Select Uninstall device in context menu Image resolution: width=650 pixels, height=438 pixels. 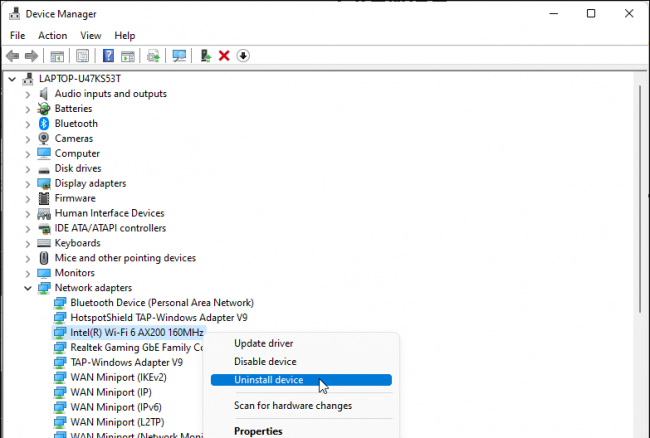[301, 380]
